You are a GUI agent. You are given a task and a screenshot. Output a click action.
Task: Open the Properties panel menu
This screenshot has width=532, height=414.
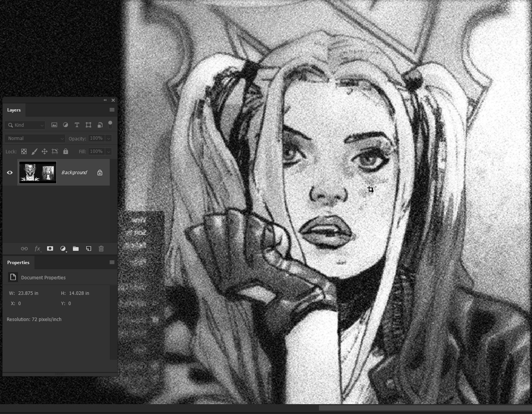[x=112, y=262]
